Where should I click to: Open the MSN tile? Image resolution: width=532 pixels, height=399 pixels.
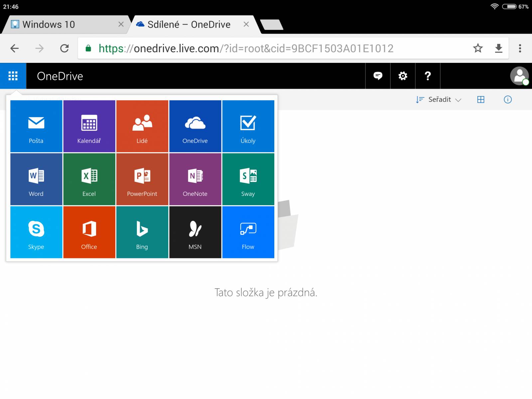pos(195,232)
